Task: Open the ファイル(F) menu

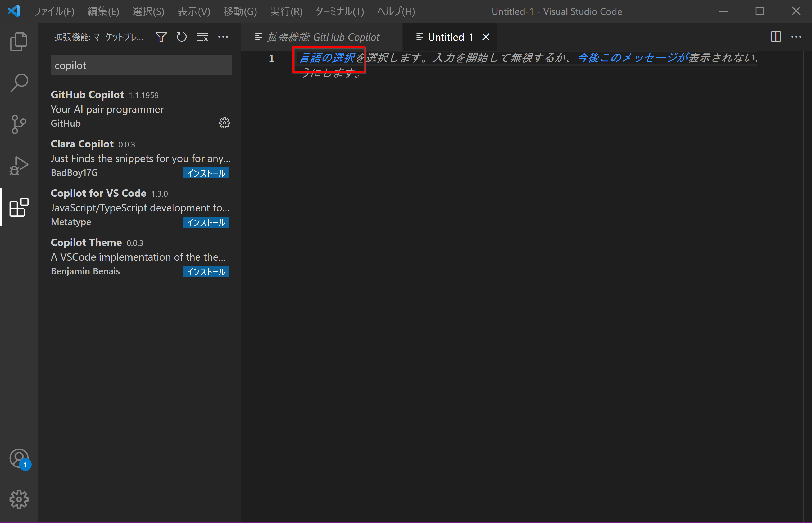Action: pyautogui.click(x=54, y=12)
